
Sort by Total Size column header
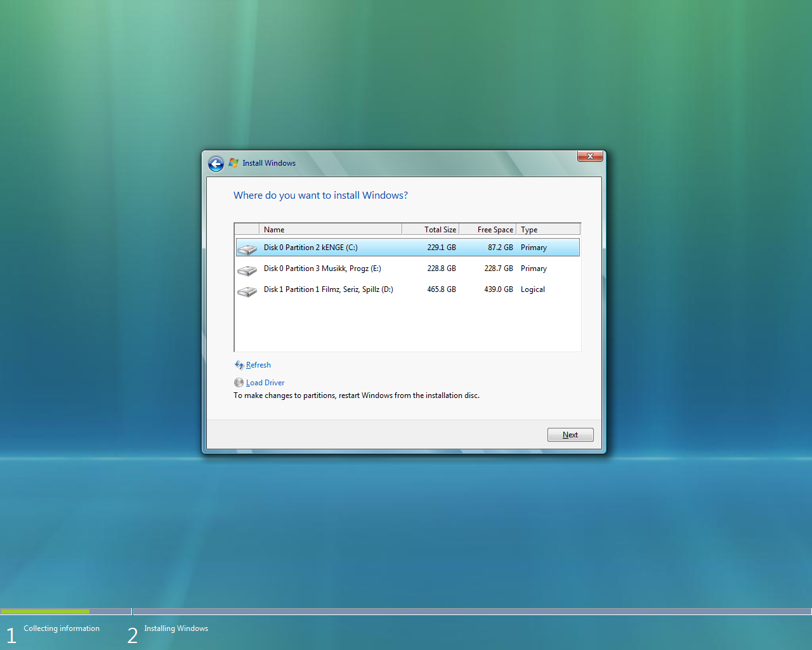[x=431, y=230]
